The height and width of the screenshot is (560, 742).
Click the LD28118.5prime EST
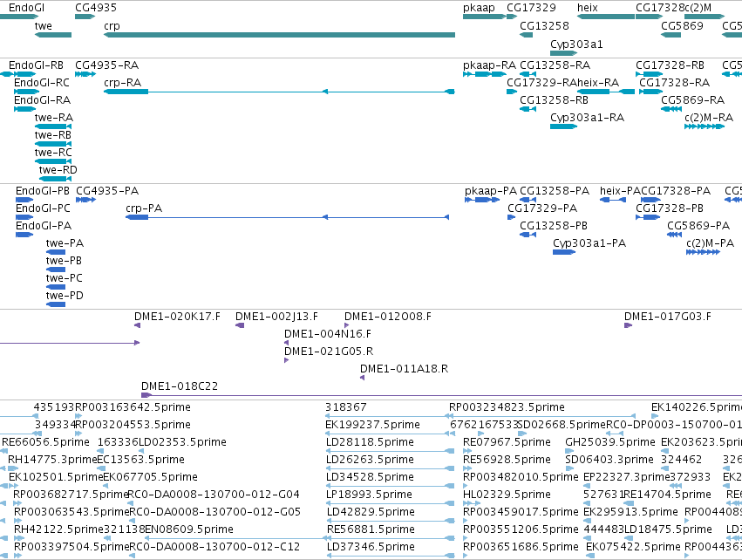(x=391, y=451)
